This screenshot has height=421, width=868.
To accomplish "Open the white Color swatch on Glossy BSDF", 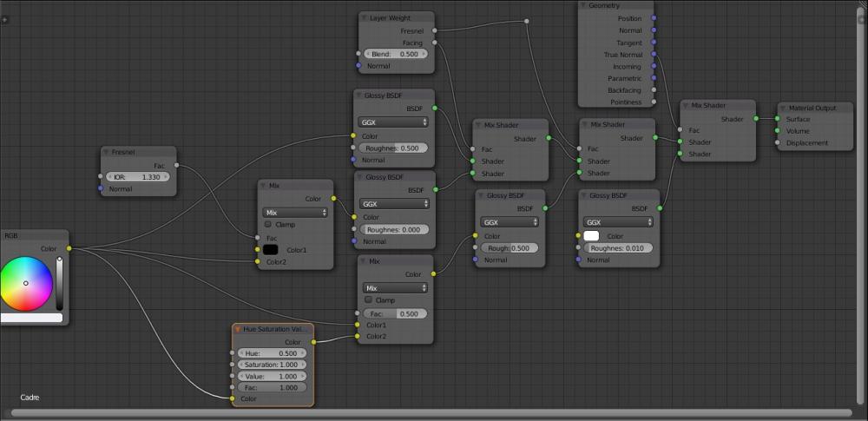I will click(x=592, y=236).
